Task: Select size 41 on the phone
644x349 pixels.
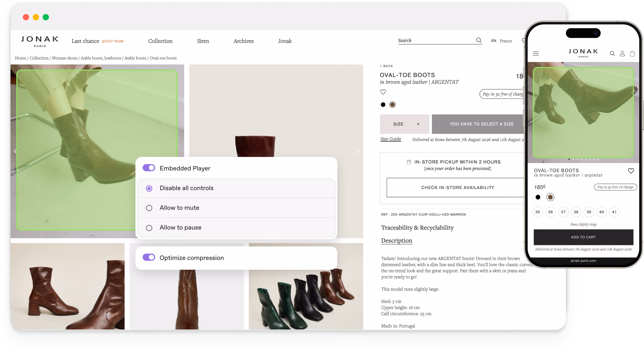Action: pos(614,212)
